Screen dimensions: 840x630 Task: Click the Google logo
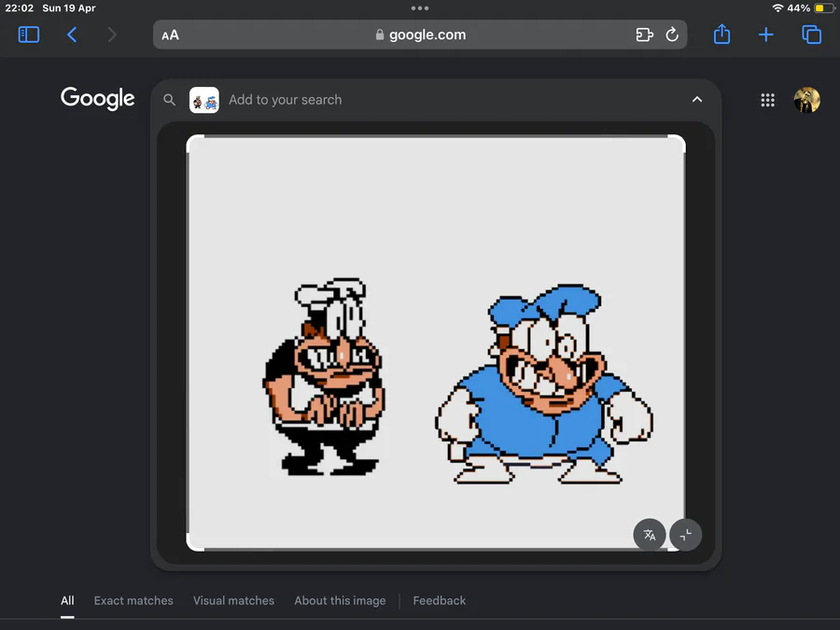click(97, 99)
